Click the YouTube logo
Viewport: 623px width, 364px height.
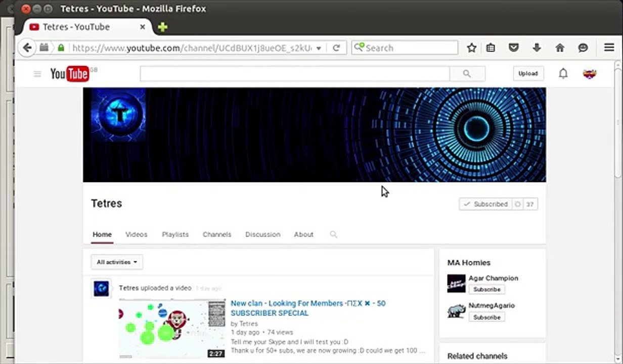(x=70, y=74)
